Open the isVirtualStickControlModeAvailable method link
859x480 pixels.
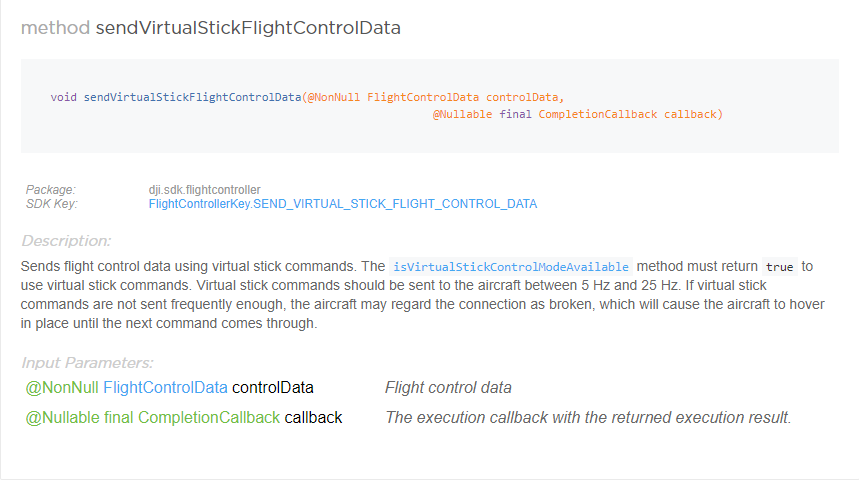tap(510, 267)
